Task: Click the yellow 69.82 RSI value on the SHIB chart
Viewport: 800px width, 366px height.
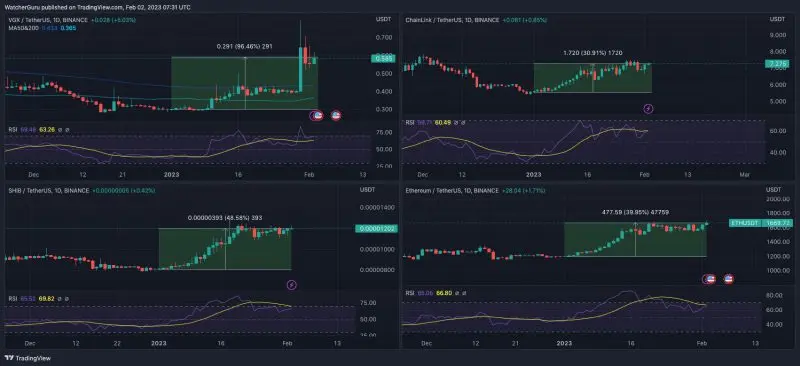Action: (x=46, y=299)
